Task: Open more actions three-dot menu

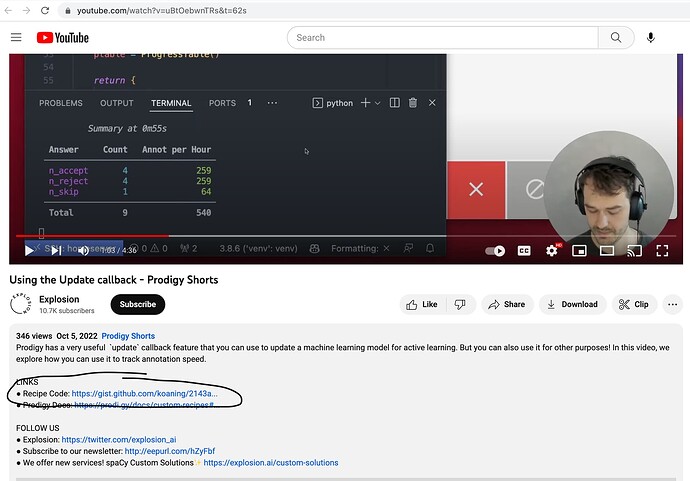Action: (672, 305)
